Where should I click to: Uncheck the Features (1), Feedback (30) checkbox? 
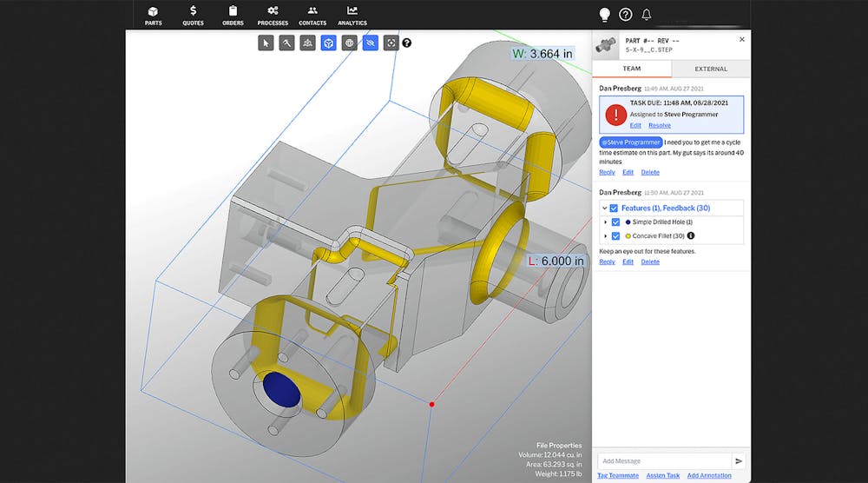(x=614, y=208)
